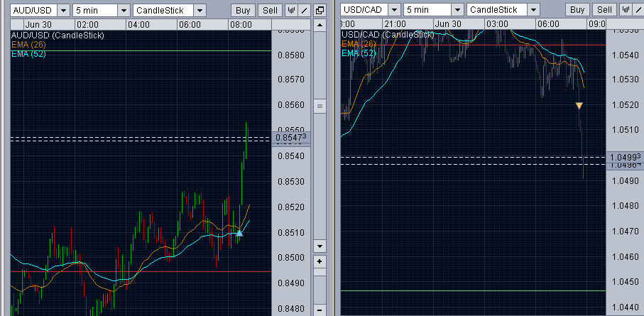Expand USD/CAD currency pair dropdown arrow

coord(394,10)
